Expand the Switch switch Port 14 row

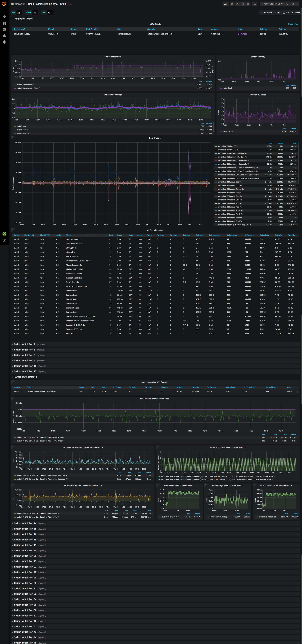25,523
